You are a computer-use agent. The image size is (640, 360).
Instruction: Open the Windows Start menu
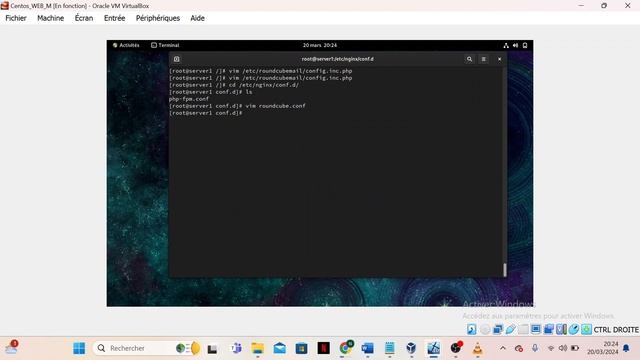79,348
